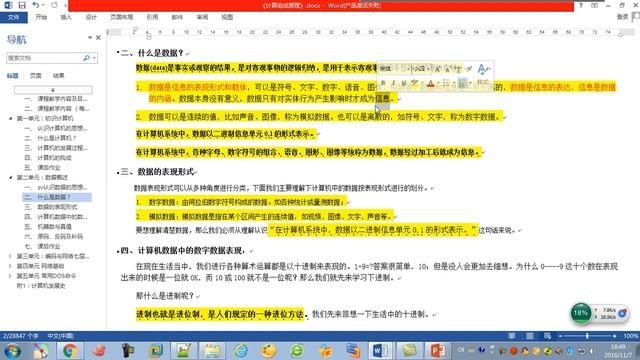Click the word count in the status bar
The image size is (640, 360).
point(21,336)
